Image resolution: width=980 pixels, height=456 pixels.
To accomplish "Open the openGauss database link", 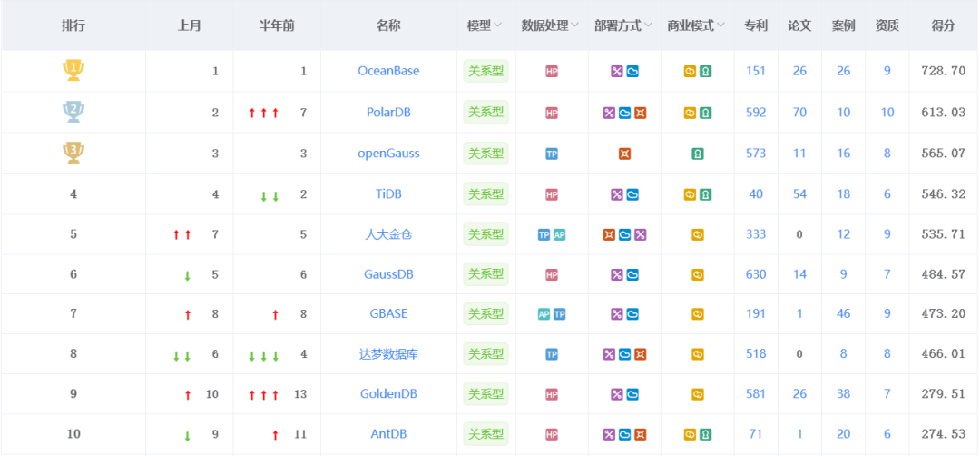I will [x=388, y=154].
